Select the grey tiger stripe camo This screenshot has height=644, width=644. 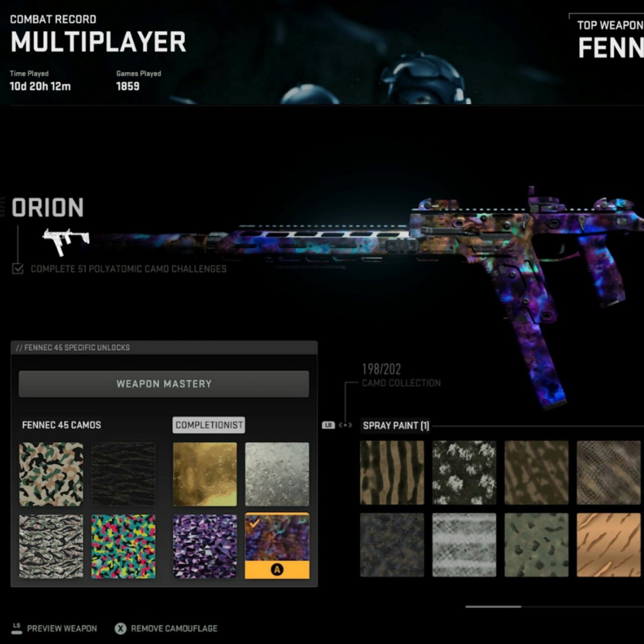[x=52, y=546]
